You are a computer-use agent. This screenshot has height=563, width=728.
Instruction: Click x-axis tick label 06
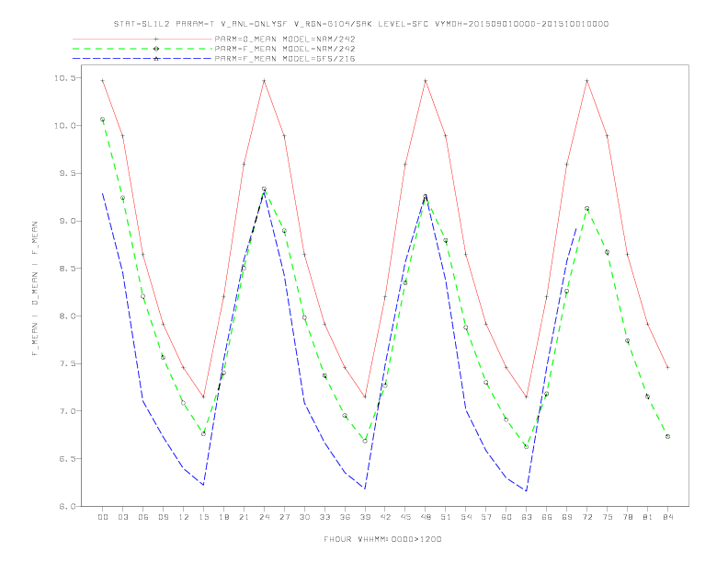(143, 517)
